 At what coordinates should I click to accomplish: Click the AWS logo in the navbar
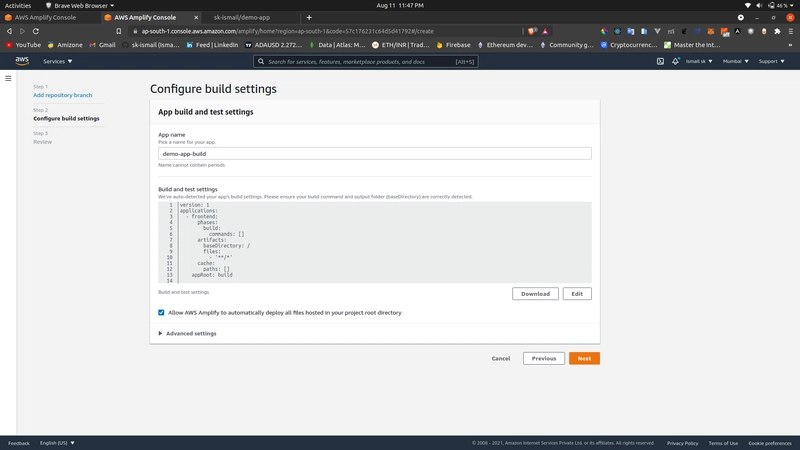[x=22, y=61]
